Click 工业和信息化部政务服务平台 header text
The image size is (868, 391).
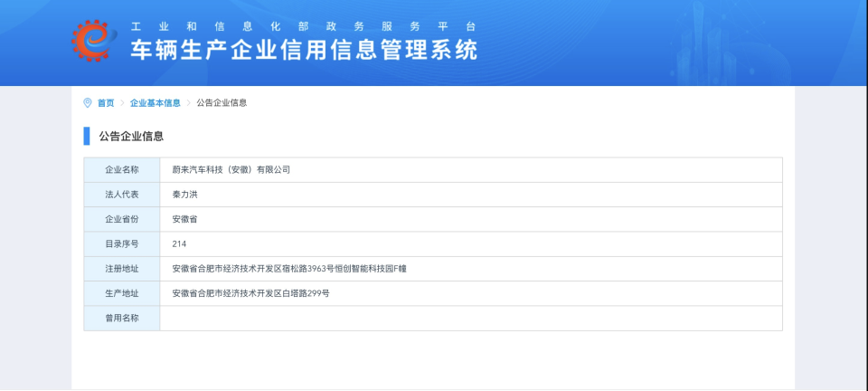[304, 26]
